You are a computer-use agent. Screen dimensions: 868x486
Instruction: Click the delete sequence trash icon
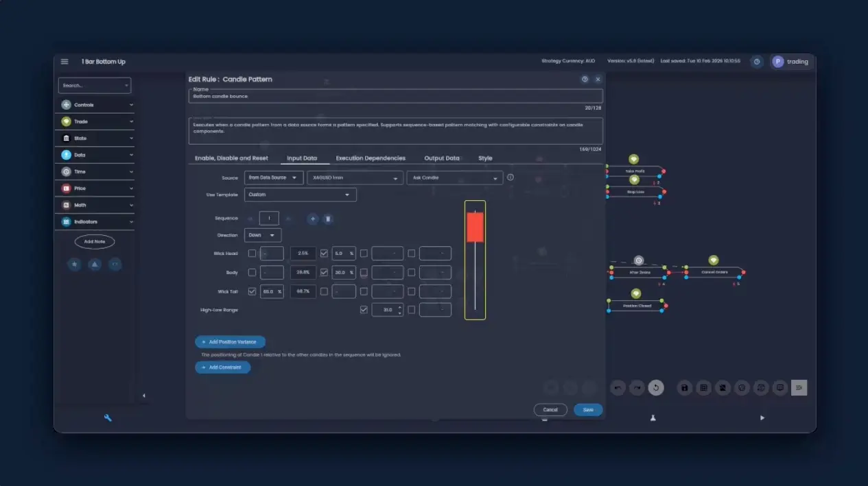point(328,219)
